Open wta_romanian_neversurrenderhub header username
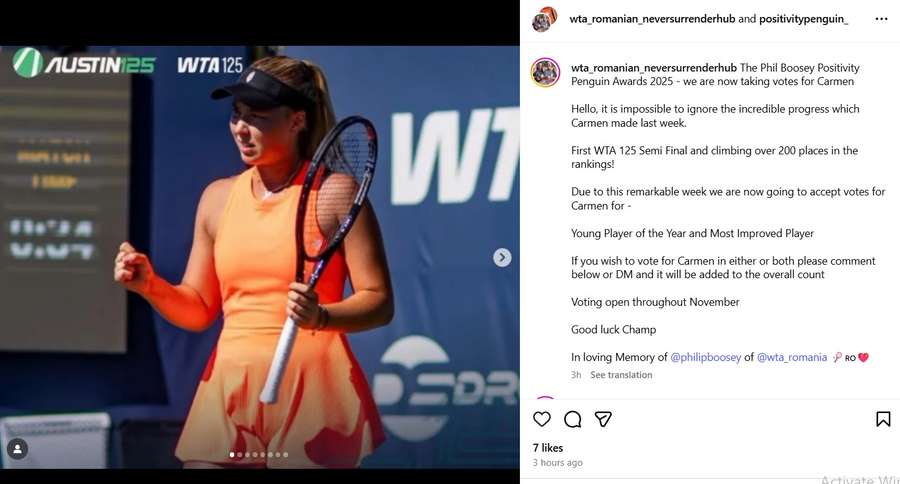 click(652, 19)
